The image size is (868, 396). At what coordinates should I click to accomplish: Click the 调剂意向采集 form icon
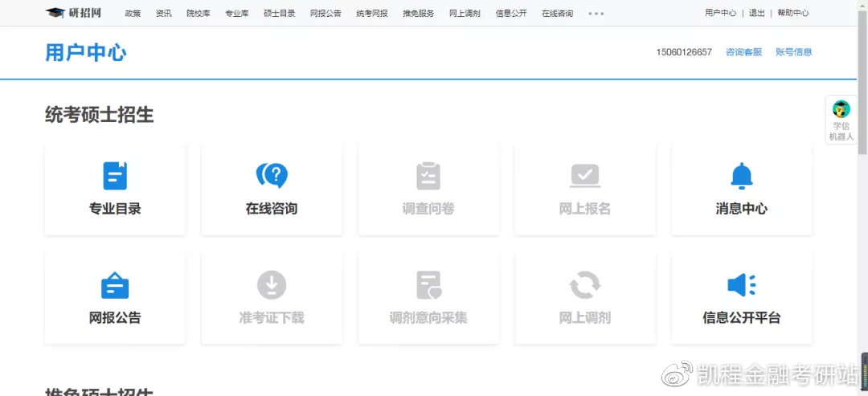428,285
